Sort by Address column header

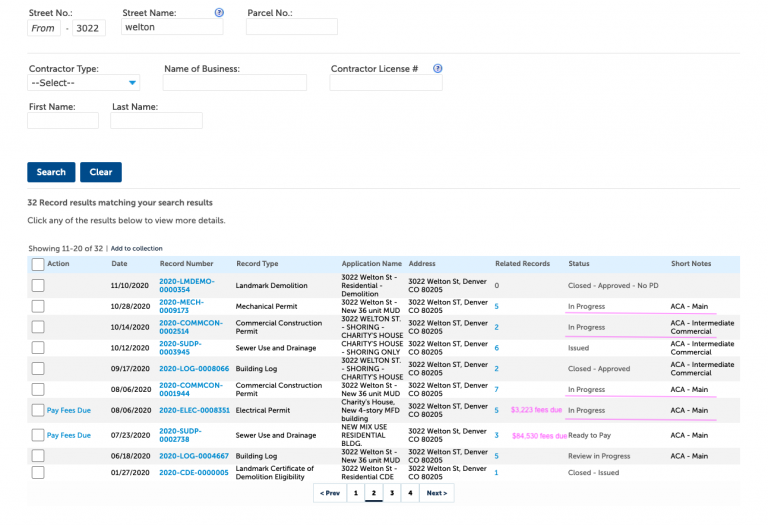[x=422, y=263]
